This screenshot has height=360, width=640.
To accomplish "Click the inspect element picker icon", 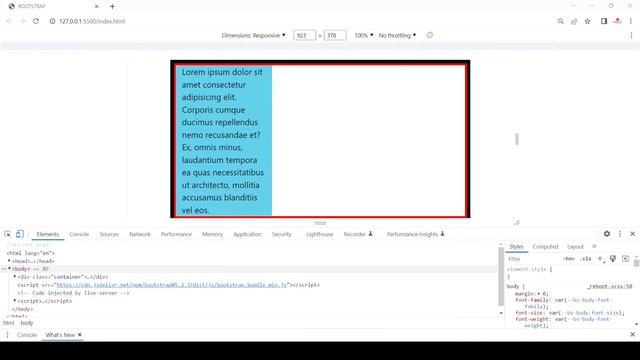I will [7, 234].
